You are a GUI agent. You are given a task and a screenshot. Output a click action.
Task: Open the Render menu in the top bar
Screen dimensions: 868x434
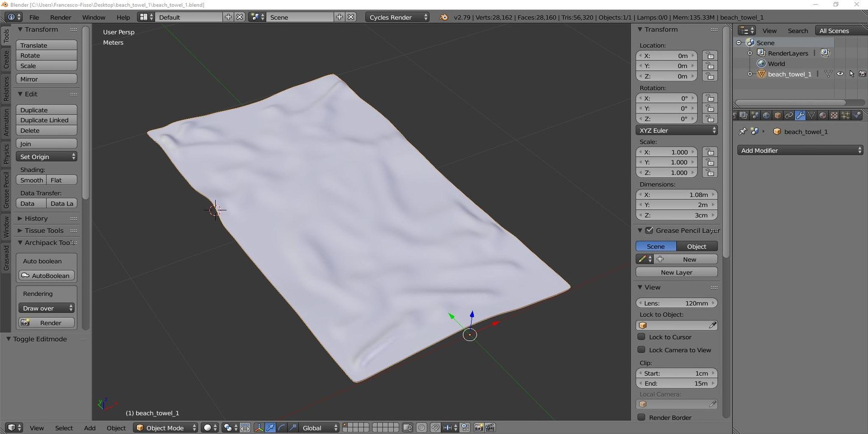pos(61,17)
